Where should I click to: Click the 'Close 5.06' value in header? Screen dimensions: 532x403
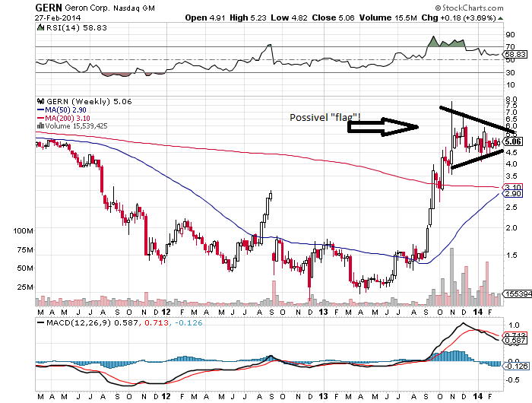[x=333, y=17]
